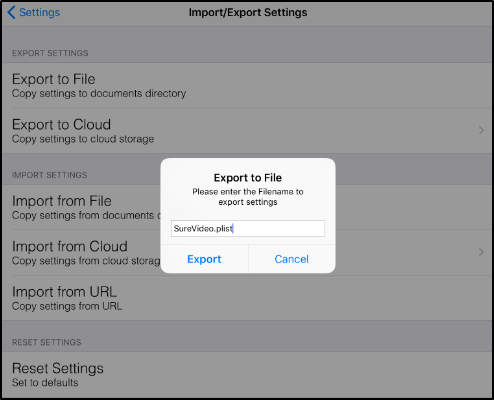
Task: Click the 'Copy settings from URL' subtitle
Action: coord(67,306)
